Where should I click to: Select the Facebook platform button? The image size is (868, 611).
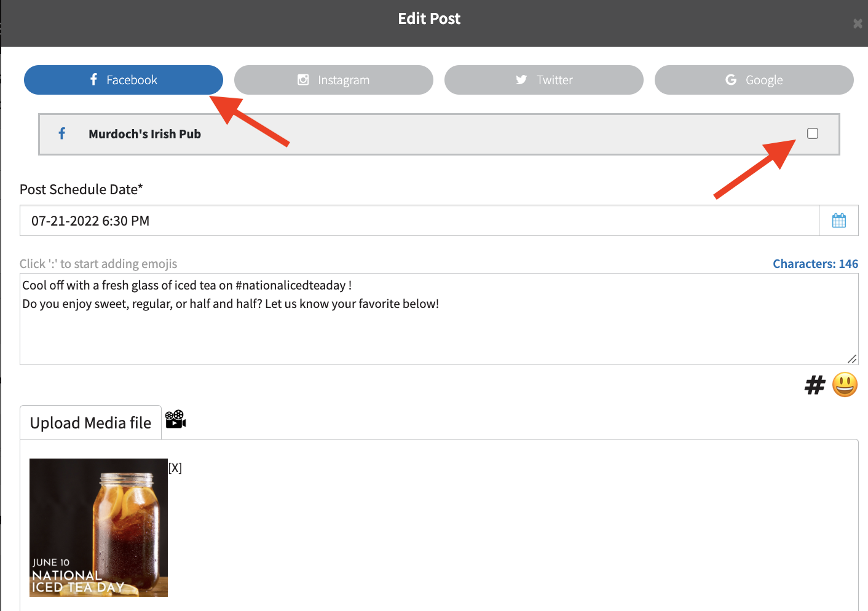(123, 80)
